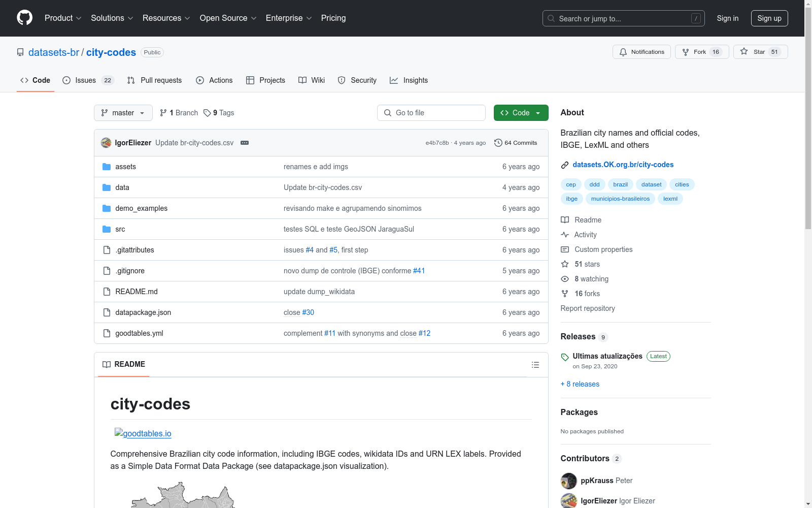Screen dimensions: 812x508
Task: Click the e4b7c8b commit hash
Action: tap(437, 143)
